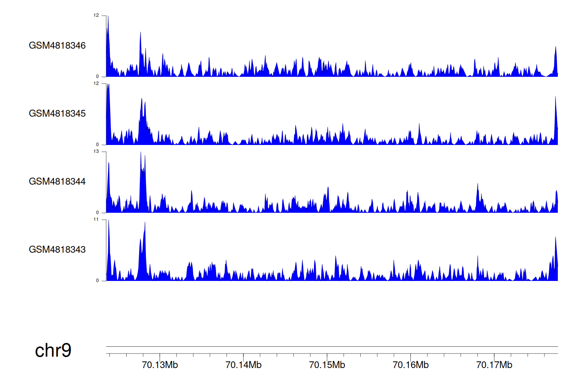The width and height of the screenshot is (588, 384).
Task: Select the GSM4818343 track name
Action: 57,250
